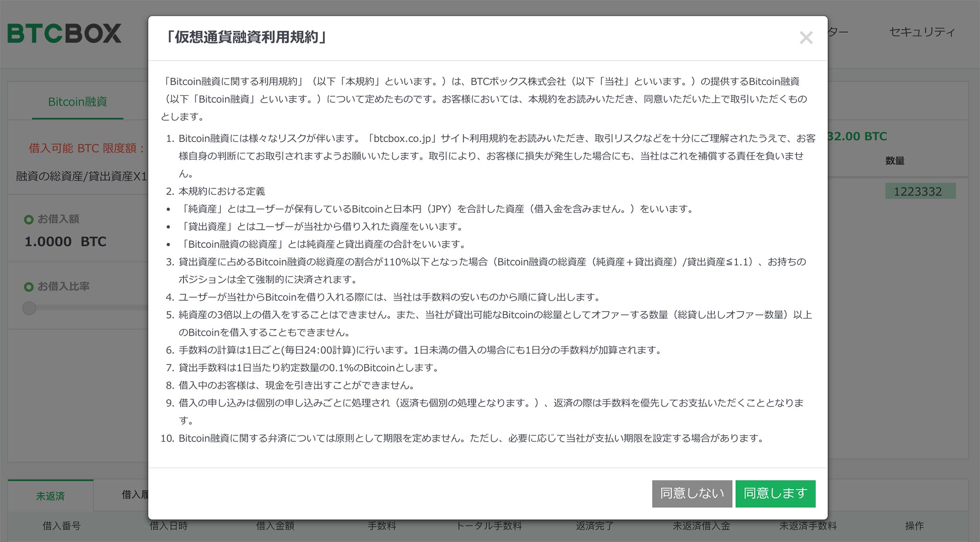Screen dimensions: 980x542
Task: Click the 借入可能 BTC 限度額 label
Action: pos(87,148)
